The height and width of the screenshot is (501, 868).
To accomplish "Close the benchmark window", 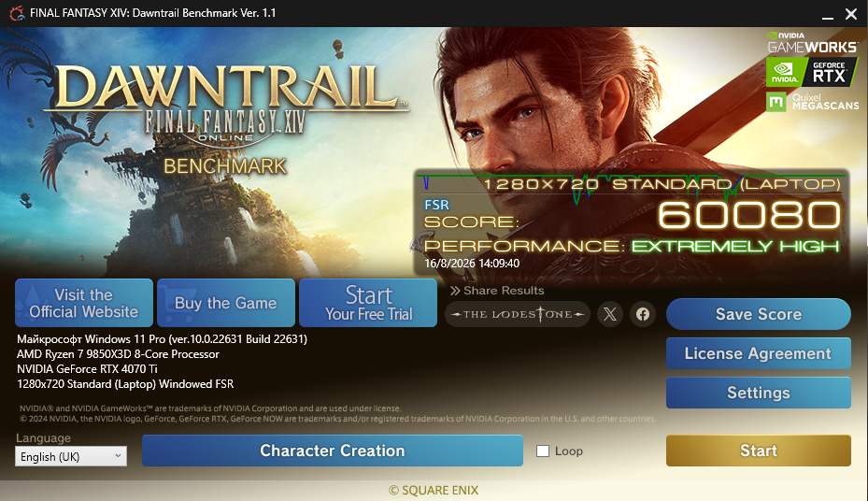I will [851, 14].
